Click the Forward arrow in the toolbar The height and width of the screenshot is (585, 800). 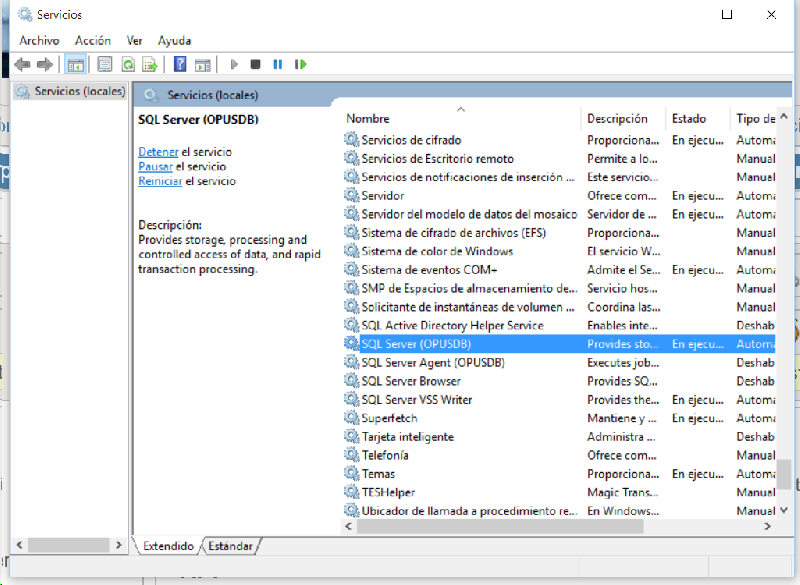click(44, 64)
